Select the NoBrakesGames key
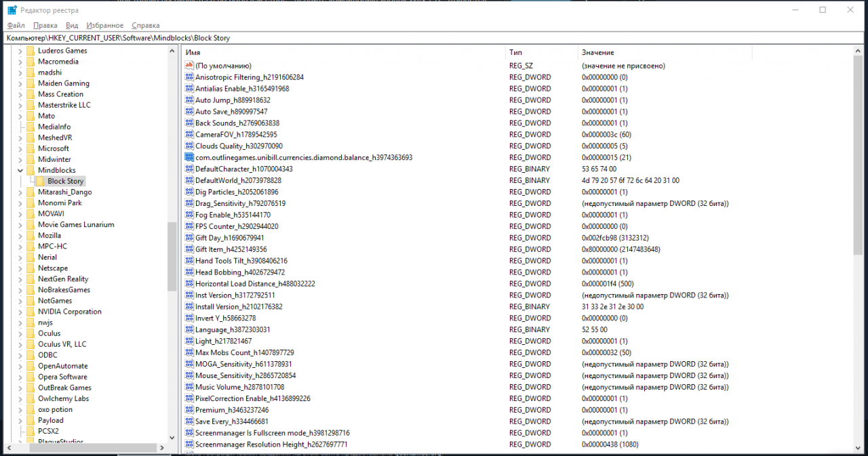Screen dimensions: 868x456 point(64,290)
